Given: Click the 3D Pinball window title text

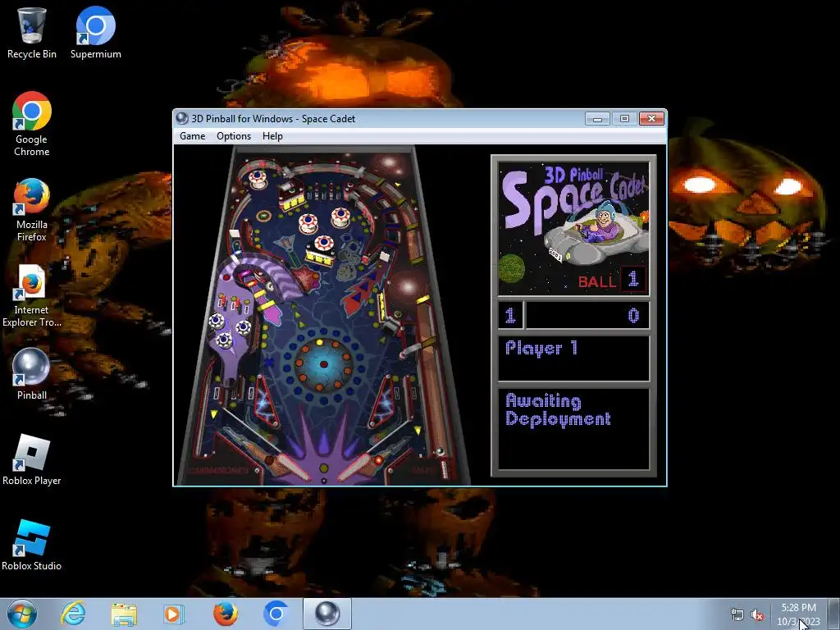Looking at the screenshot, I should (x=273, y=118).
